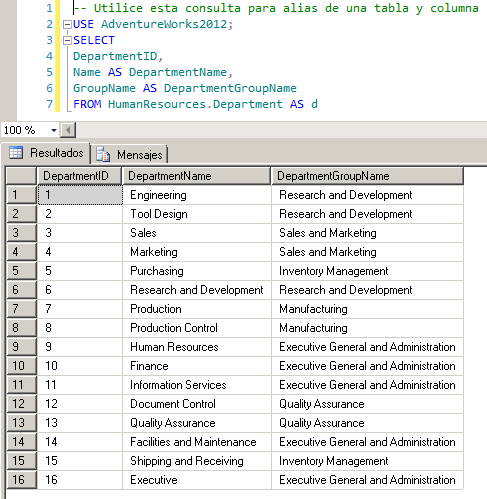Click the 'Engineering' cell

[x=197, y=195]
